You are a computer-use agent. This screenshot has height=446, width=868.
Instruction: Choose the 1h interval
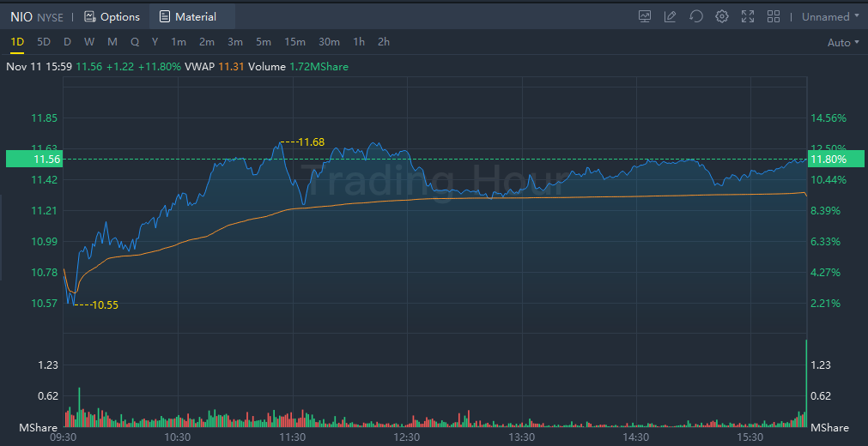359,42
